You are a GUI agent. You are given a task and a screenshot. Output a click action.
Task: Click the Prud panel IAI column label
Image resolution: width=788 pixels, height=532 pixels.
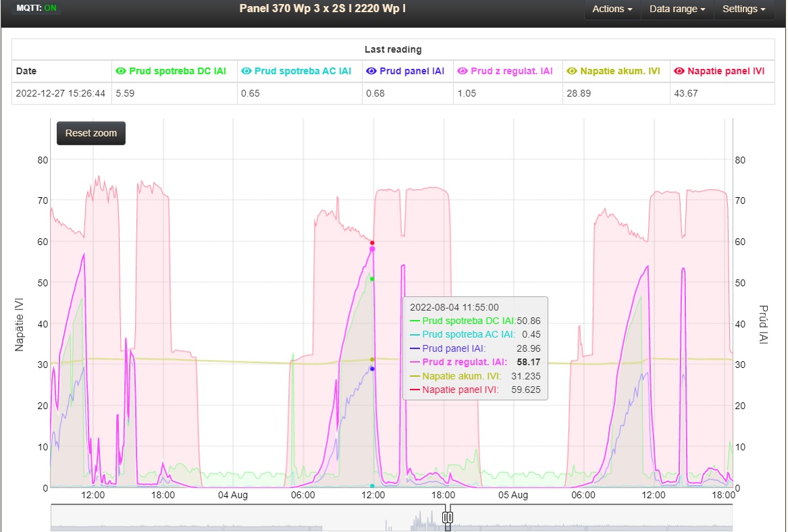pos(411,71)
